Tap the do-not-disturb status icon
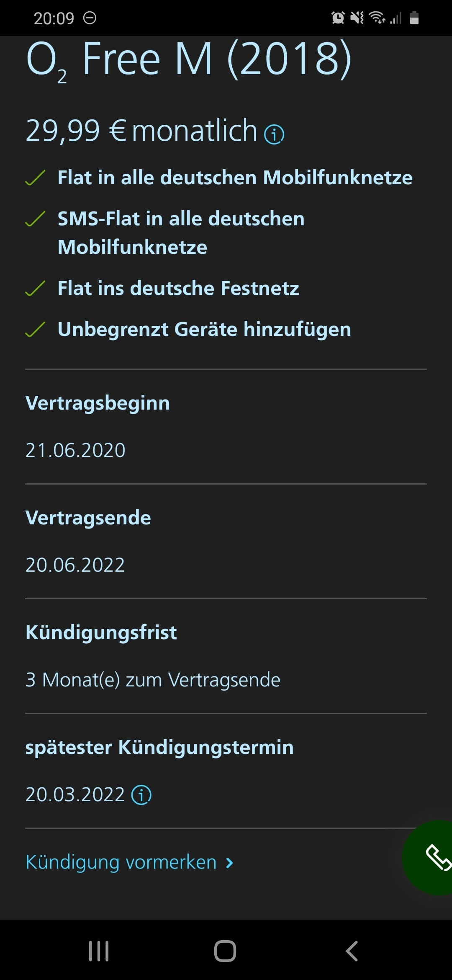The image size is (452, 980). [x=90, y=18]
